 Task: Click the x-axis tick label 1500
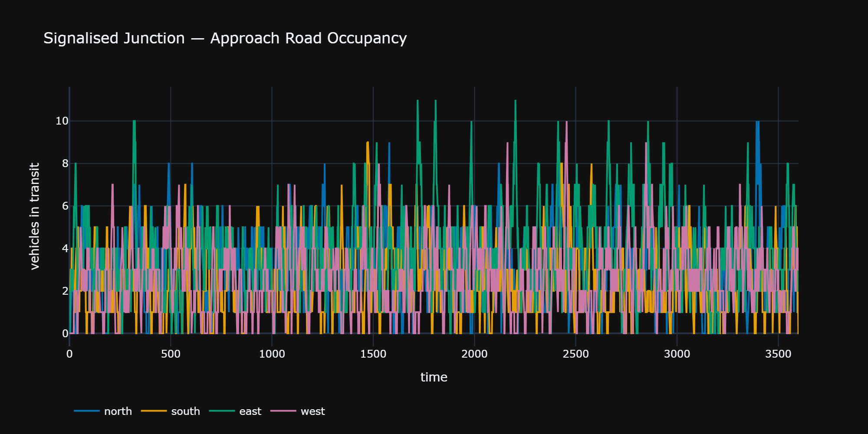click(x=373, y=354)
